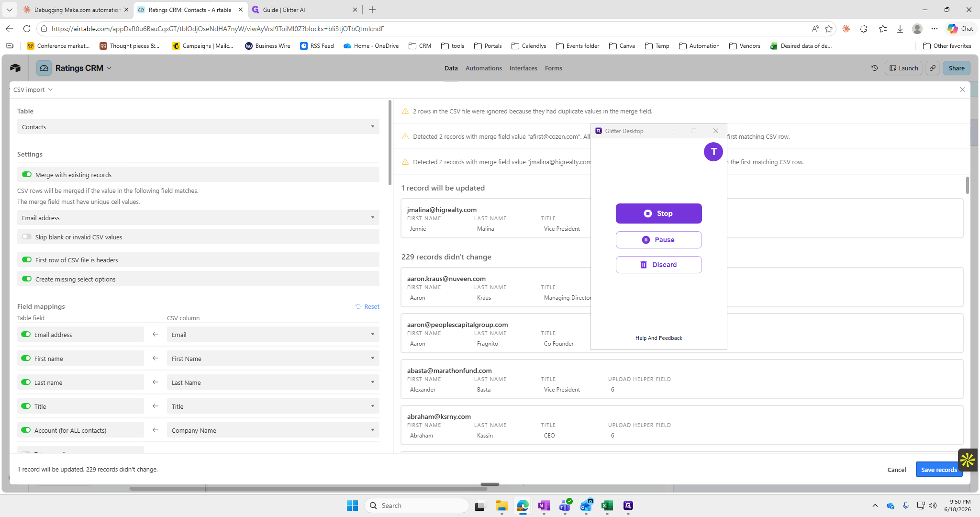Open browser settings and more menu
Screen dimensions: 980x517
coord(935,29)
